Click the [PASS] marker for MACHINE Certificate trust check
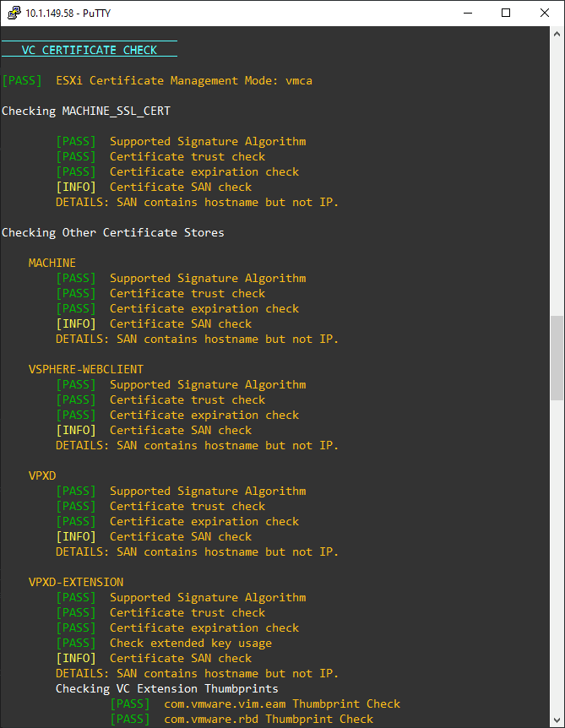The height and width of the screenshot is (728, 565). click(x=76, y=293)
